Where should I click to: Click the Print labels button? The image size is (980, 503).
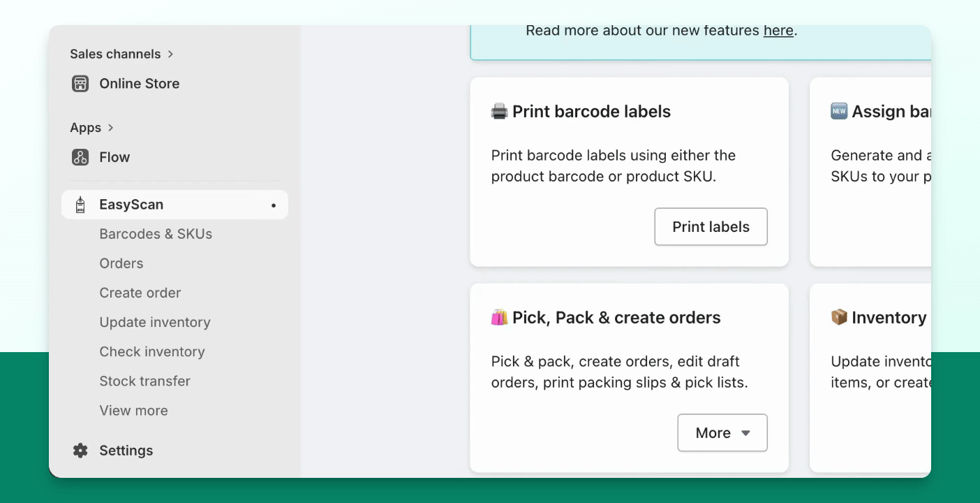(x=711, y=226)
